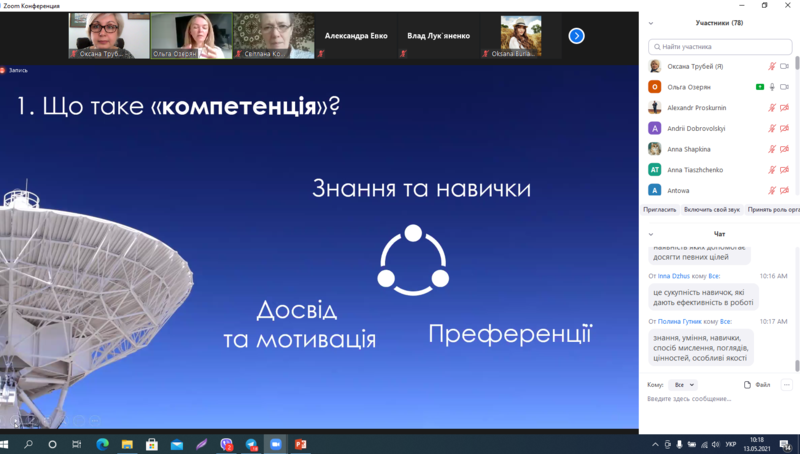Image resolution: width=800 pixels, height=454 pixels.
Task: Click the muted microphone icon for Оксана Трубей
Action: pyautogui.click(x=772, y=66)
